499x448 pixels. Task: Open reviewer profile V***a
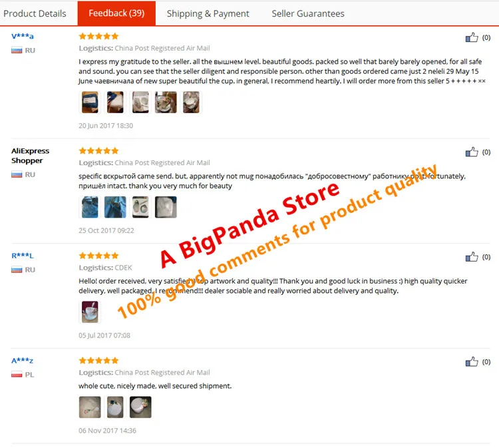point(22,36)
